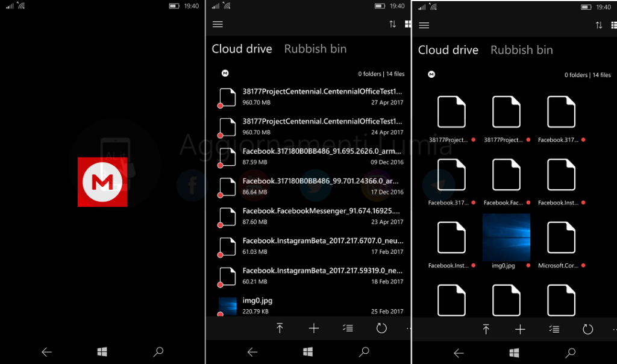
Task: Tap the back arrow on the splash screen
Action: tap(47, 352)
